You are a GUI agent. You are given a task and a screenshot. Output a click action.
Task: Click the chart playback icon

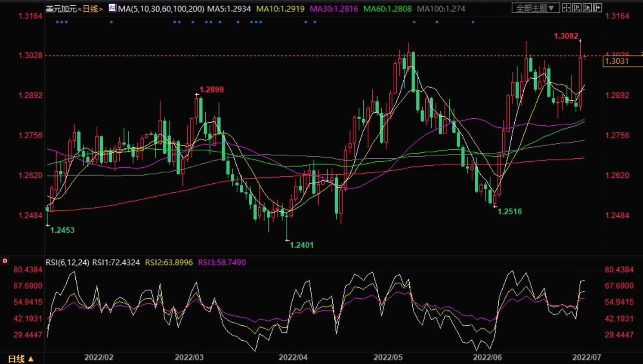click(x=587, y=8)
